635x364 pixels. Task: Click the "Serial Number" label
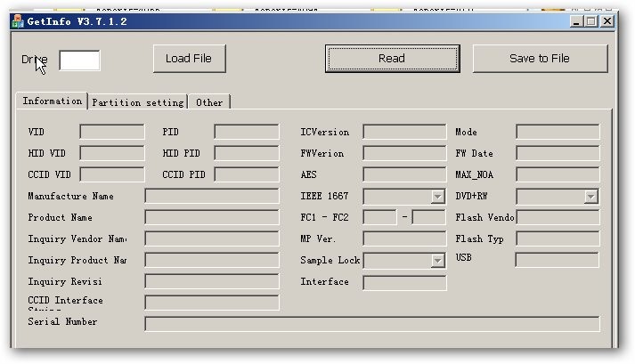62,321
